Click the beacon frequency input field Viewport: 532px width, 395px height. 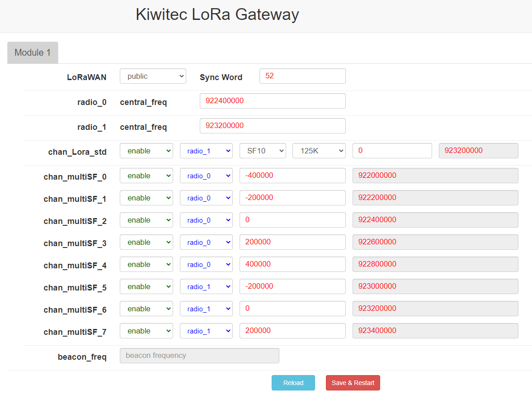point(199,356)
